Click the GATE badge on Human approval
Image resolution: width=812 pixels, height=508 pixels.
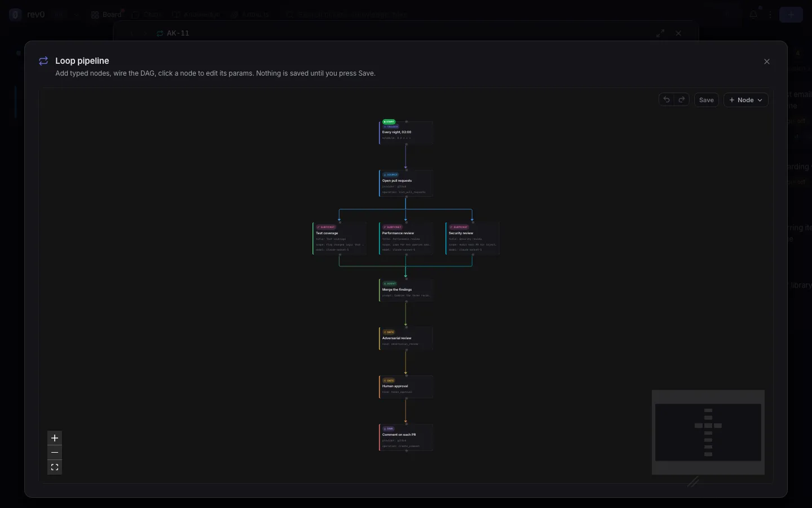click(x=389, y=380)
